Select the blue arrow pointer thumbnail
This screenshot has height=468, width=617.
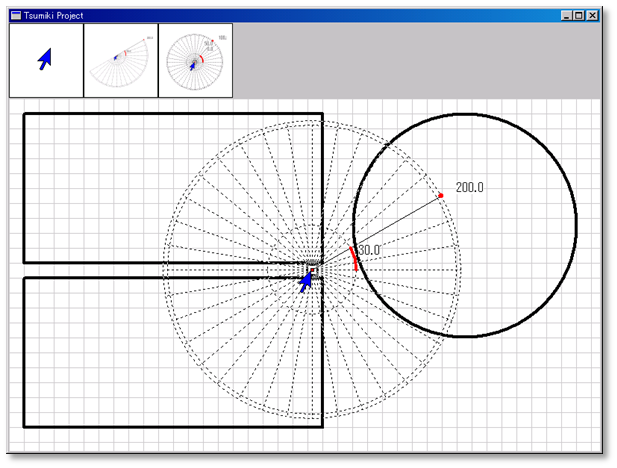pos(46,61)
